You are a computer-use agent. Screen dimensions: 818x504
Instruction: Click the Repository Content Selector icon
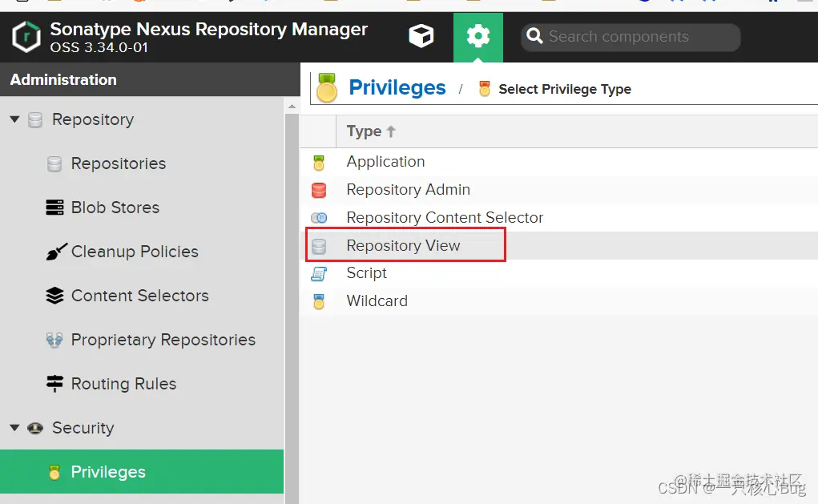pyautogui.click(x=319, y=218)
